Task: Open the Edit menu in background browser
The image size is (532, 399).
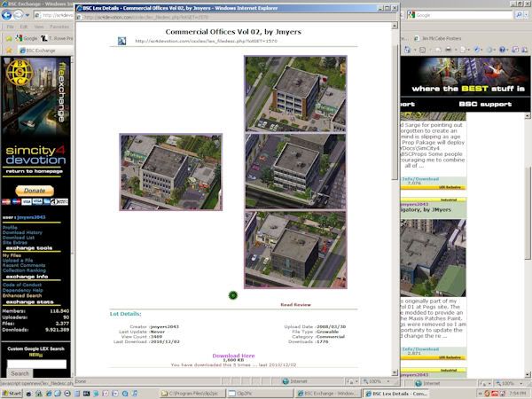Action: click(24, 27)
